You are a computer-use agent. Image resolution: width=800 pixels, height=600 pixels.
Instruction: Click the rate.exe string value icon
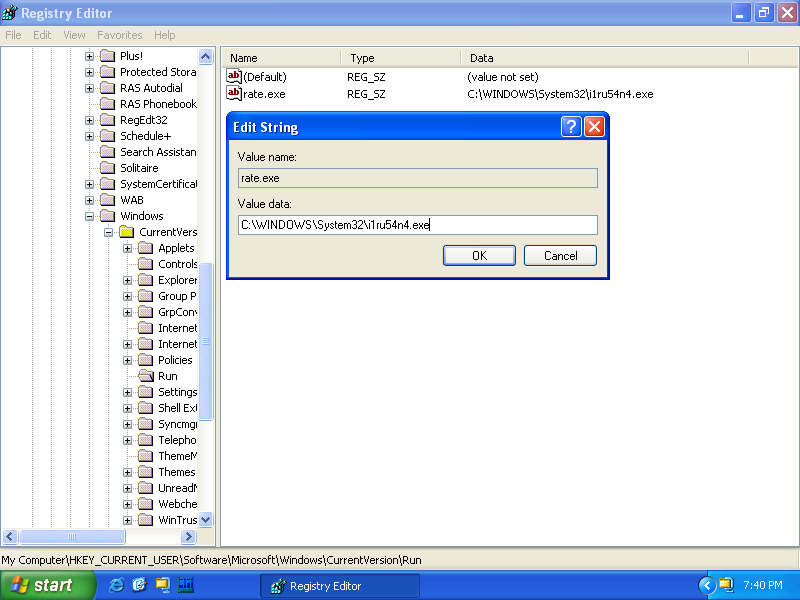click(x=234, y=93)
